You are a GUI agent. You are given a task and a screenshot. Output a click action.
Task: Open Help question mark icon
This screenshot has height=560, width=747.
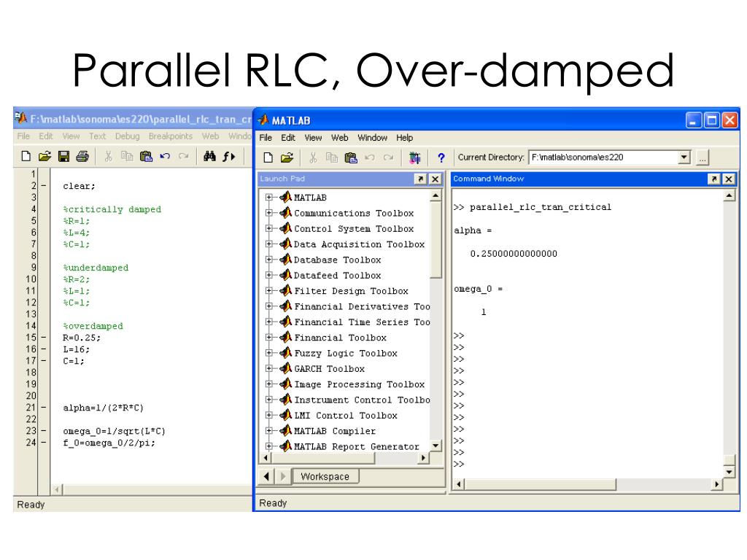441,157
